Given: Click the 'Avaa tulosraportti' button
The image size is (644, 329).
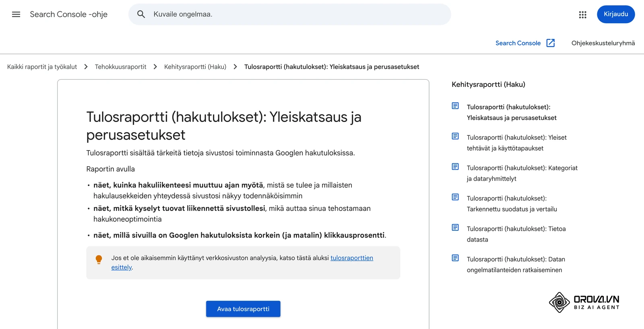Looking at the screenshot, I should coord(243,309).
